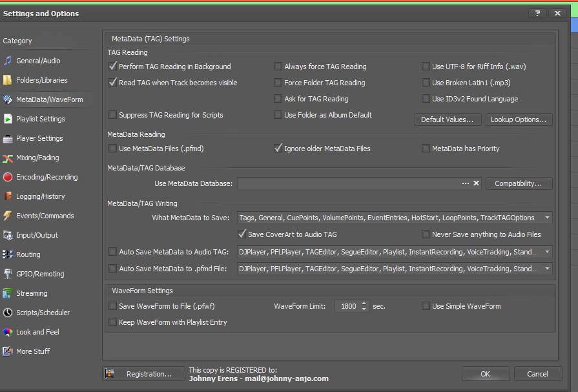Open Auto Save MetaData to Audio TAG dropdown
Viewport: 578px width, 392px height.
pos(547,252)
